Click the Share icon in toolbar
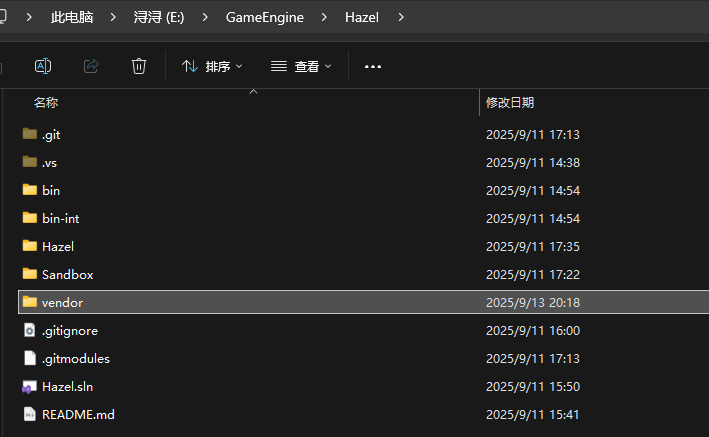This screenshot has height=437, width=709. pos(91,66)
